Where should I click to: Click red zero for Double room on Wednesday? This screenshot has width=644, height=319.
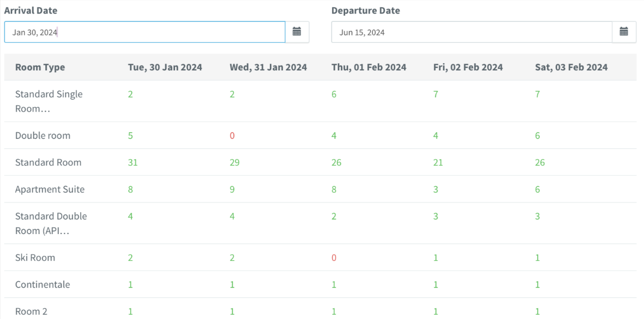coord(232,135)
